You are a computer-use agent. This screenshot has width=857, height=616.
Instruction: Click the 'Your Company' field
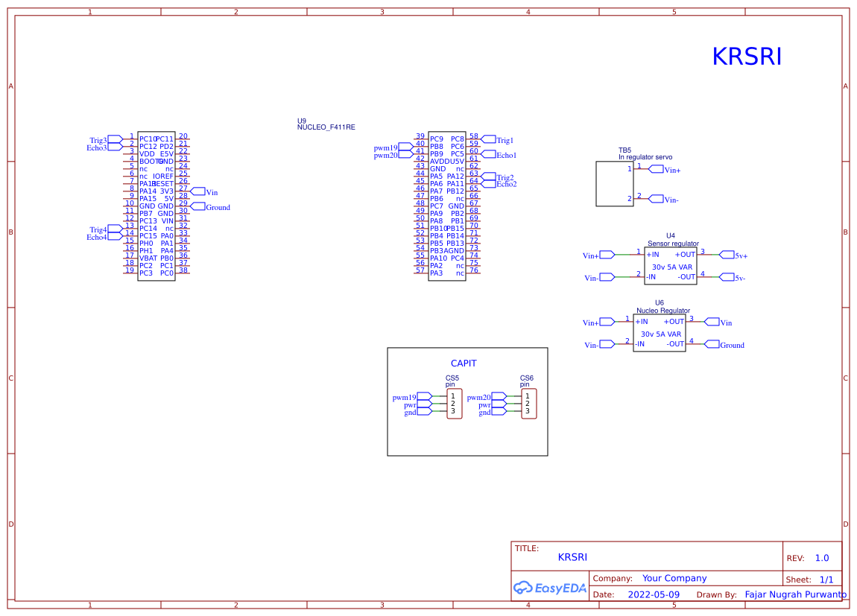pyautogui.click(x=674, y=578)
